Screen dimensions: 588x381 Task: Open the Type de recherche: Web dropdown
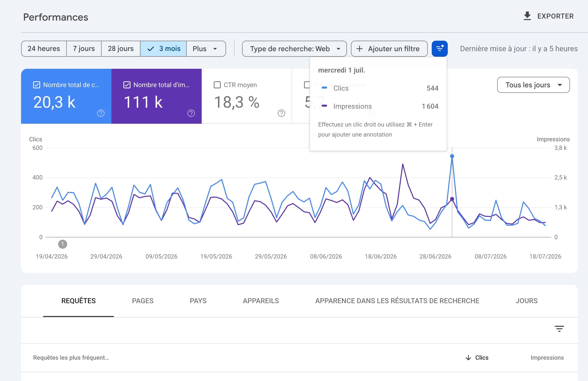point(294,49)
